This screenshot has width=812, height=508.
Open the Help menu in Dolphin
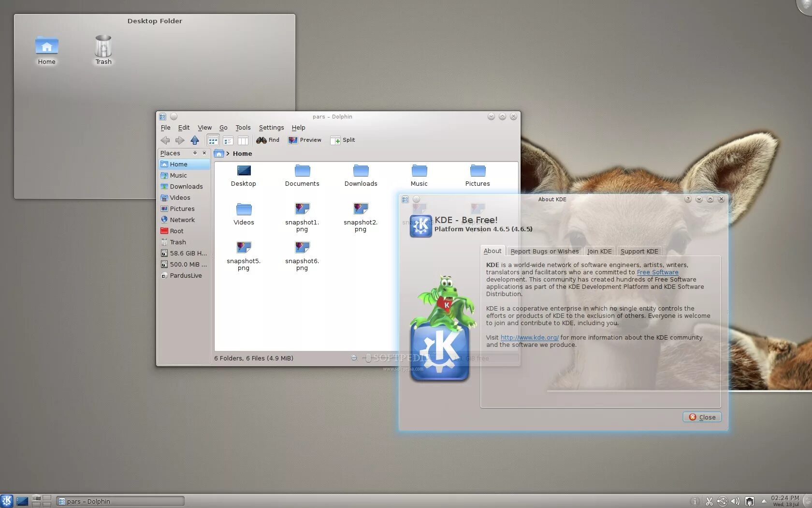click(x=298, y=128)
